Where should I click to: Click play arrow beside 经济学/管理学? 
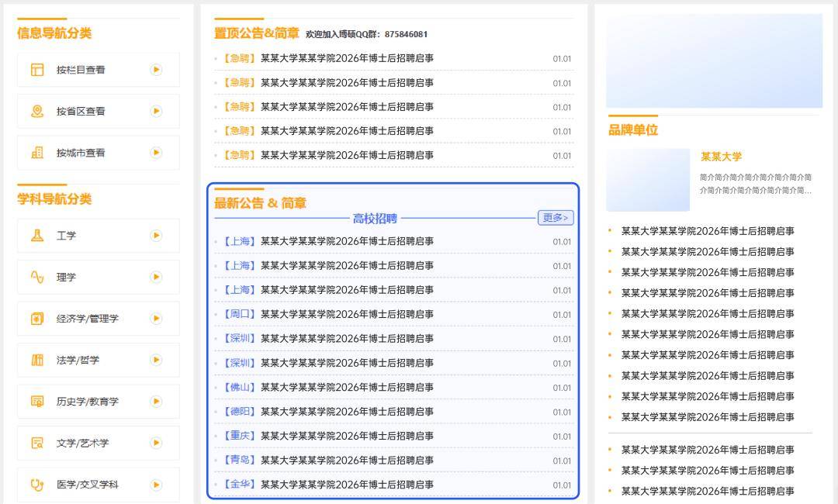coord(156,319)
